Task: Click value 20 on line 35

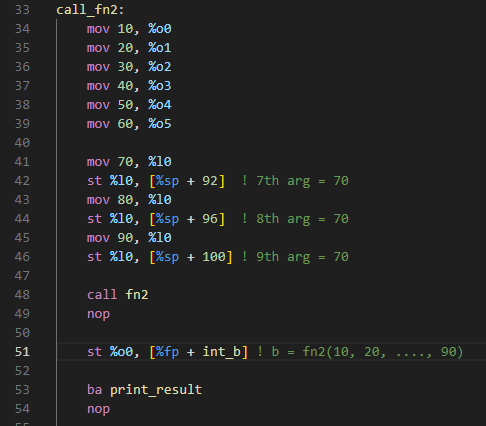Action: (125, 48)
